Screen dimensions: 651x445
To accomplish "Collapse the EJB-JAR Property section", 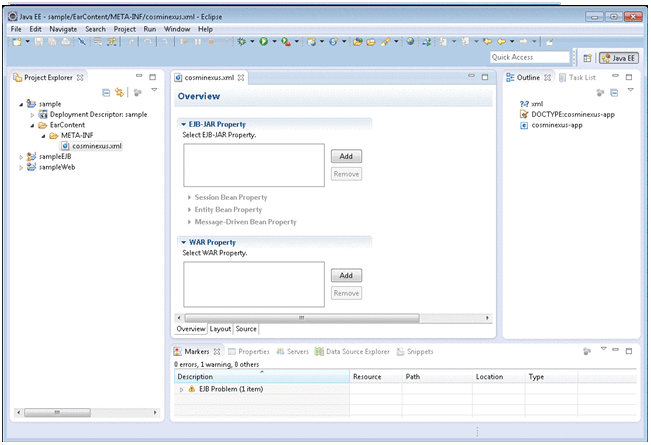I will (183, 123).
